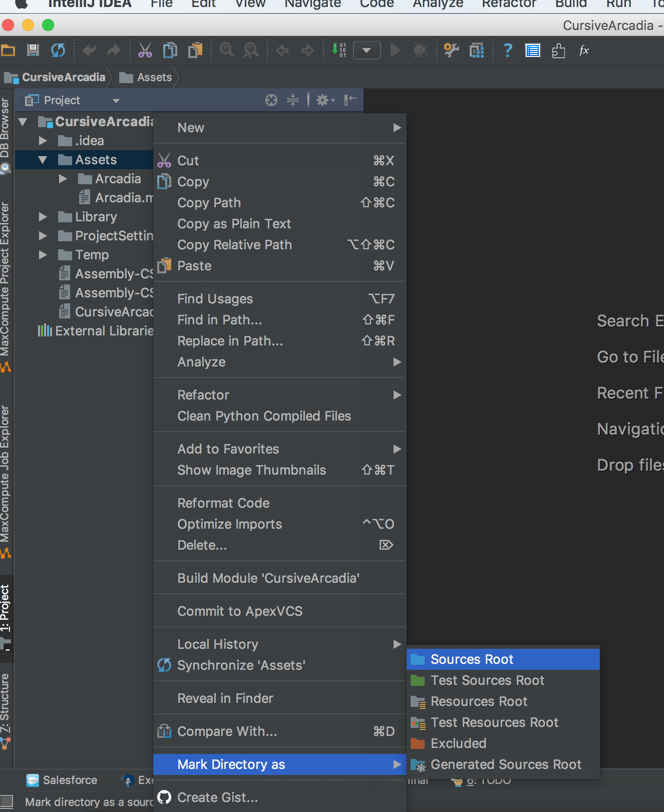Click the Forward navigation arrow
The image size is (664, 812).
pyautogui.click(x=307, y=51)
